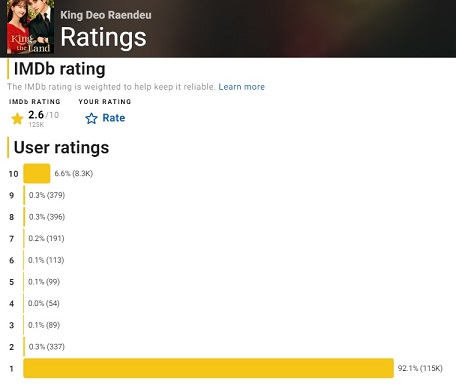
Task: Follow the Learn more link
Action: tap(242, 87)
